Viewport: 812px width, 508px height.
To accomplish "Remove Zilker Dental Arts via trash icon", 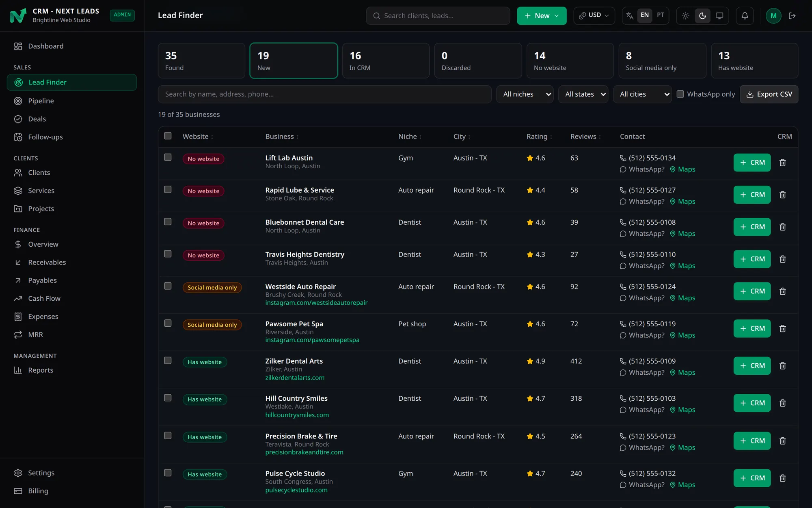I will tap(783, 366).
